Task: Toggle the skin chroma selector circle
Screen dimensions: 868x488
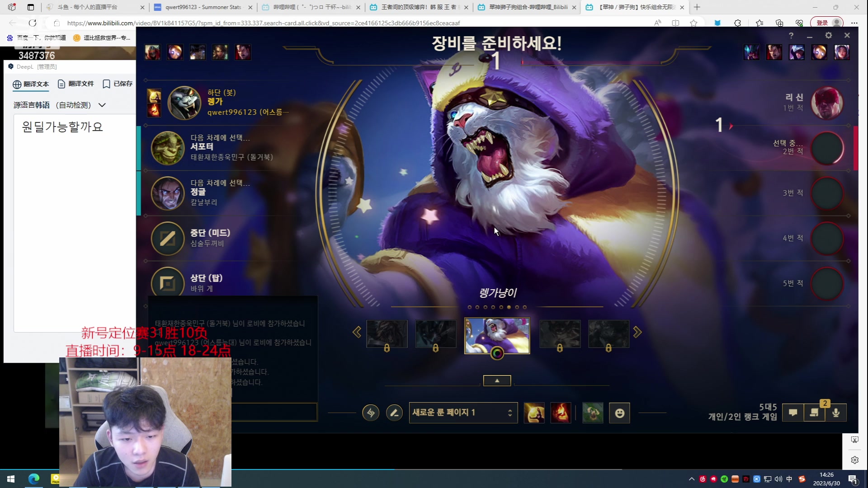Action: (x=497, y=353)
